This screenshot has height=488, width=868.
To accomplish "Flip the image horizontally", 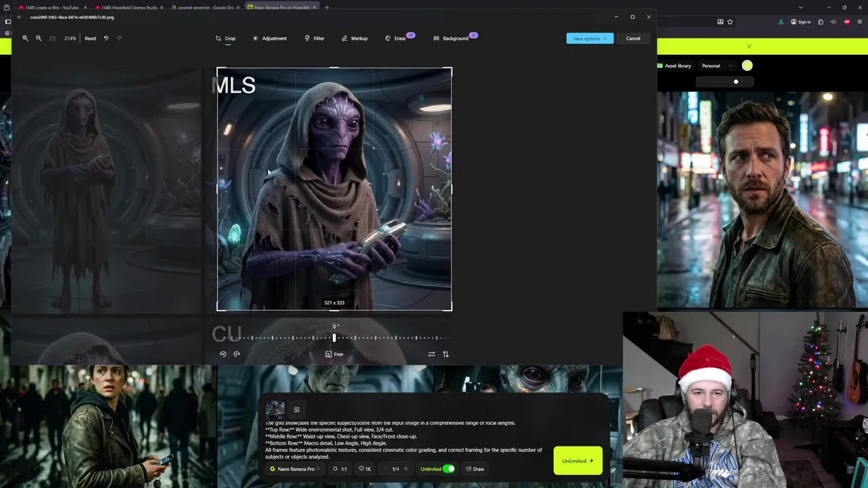I will pyautogui.click(x=431, y=354).
